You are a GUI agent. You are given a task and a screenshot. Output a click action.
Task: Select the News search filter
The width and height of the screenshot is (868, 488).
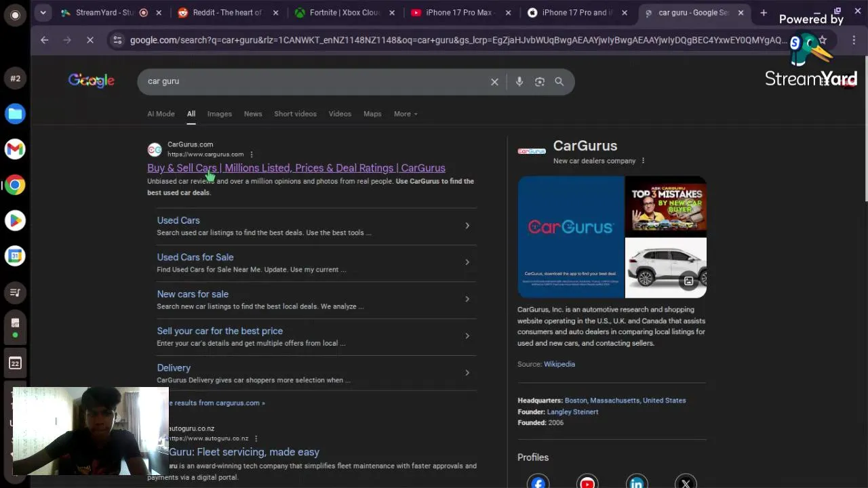[x=253, y=114]
